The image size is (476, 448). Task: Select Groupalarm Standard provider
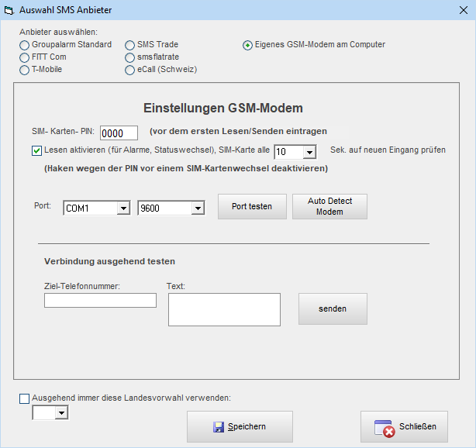[x=25, y=45]
